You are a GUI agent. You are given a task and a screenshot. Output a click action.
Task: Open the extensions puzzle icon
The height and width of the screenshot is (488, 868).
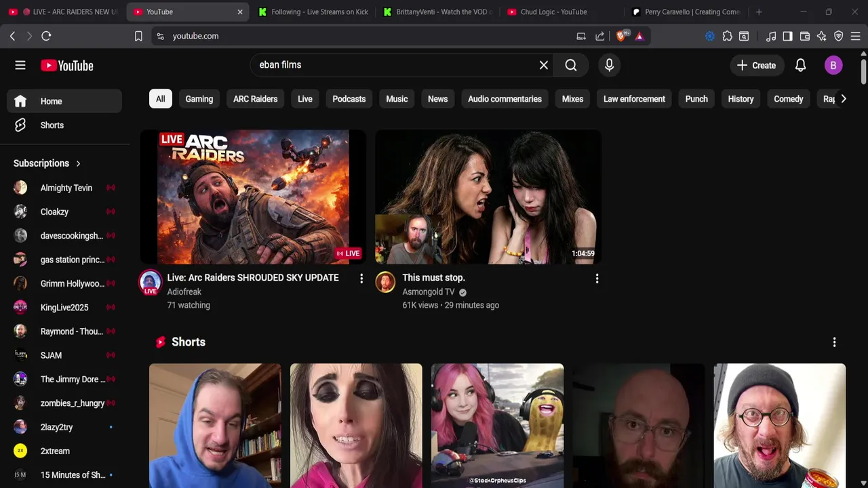coord(727,36)
